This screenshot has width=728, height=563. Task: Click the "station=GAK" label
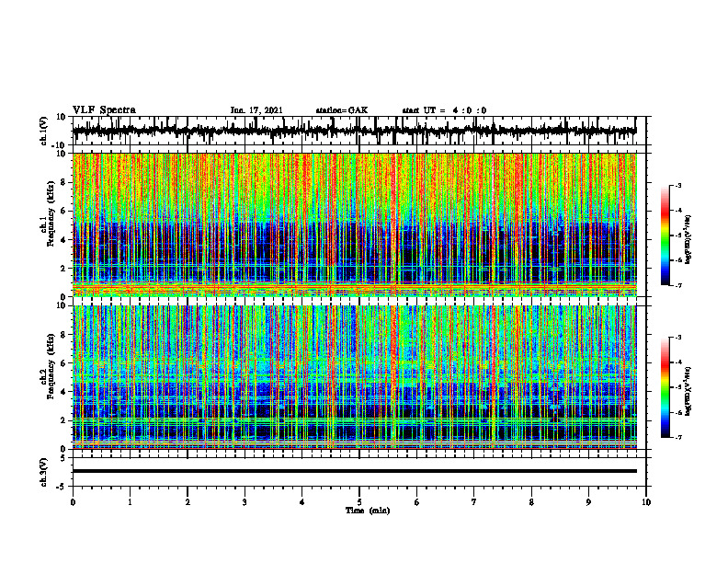tap(342, 110)
